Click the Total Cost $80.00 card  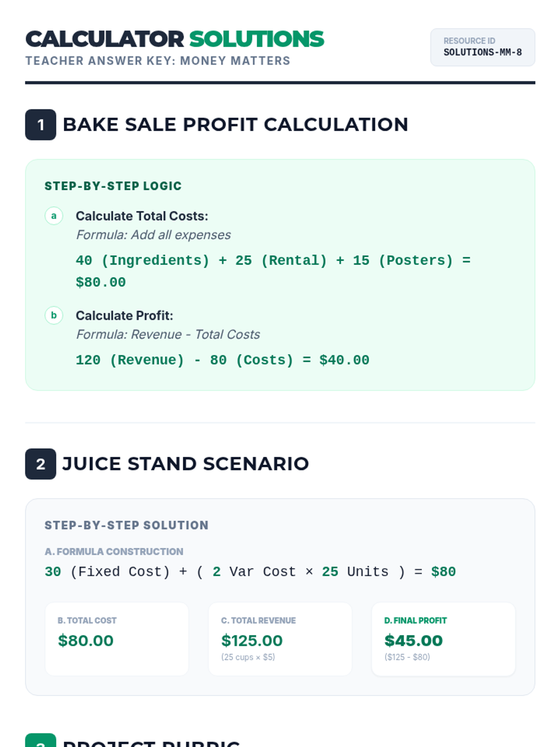click(x=117, y=638)
